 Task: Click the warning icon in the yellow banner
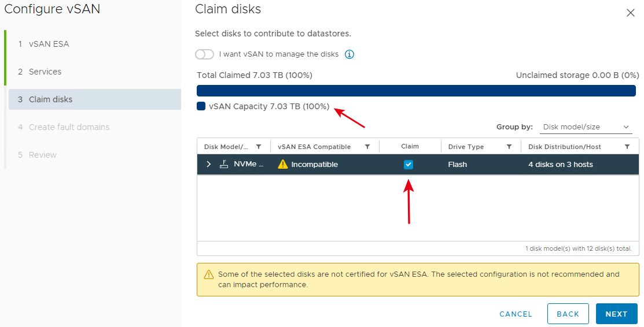pos(209,274)
